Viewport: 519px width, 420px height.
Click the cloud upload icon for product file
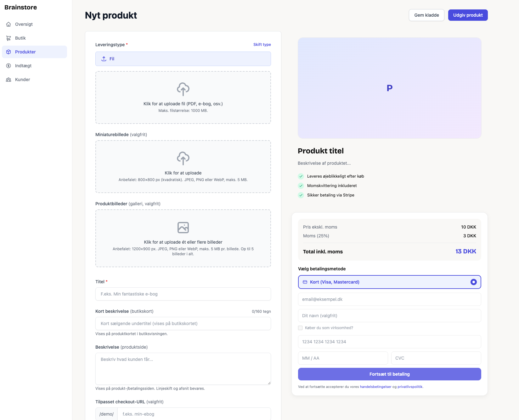coord(183,89)
